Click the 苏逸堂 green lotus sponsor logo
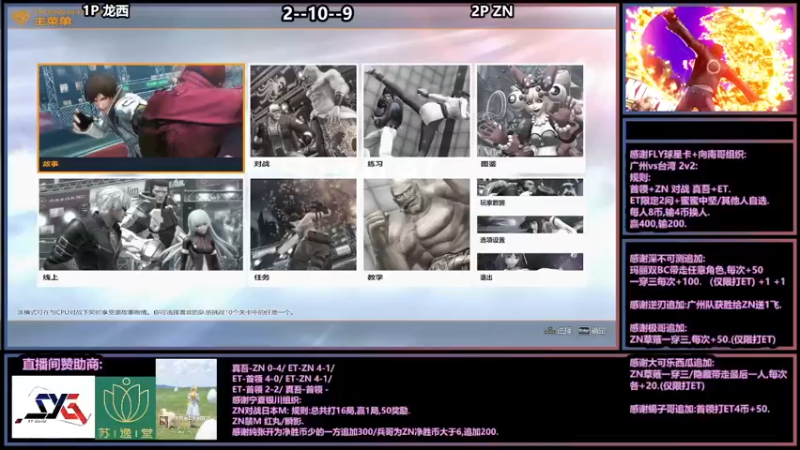Viewport: 800px width, 450px height. click(x=126, y=408)
